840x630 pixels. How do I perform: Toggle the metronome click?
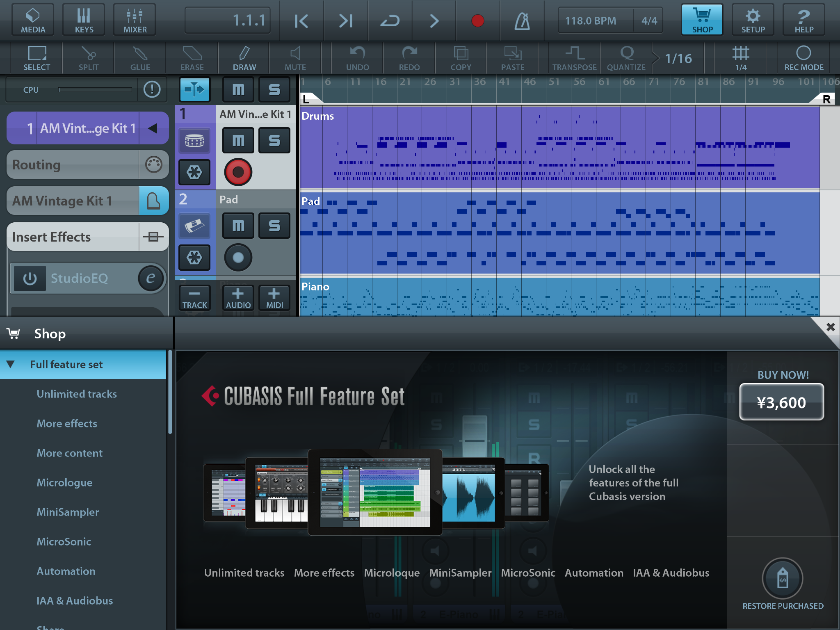pos(522,21)
